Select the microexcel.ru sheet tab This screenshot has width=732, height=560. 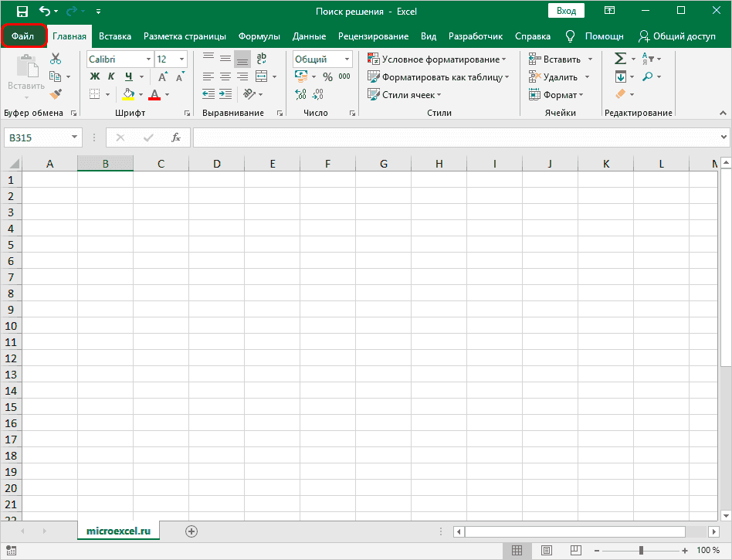pos(118,531)
